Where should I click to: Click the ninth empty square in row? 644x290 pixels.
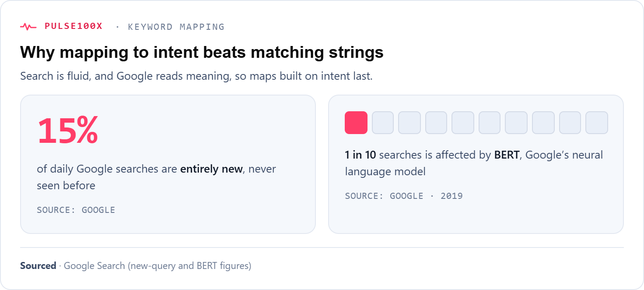[570, 123]
